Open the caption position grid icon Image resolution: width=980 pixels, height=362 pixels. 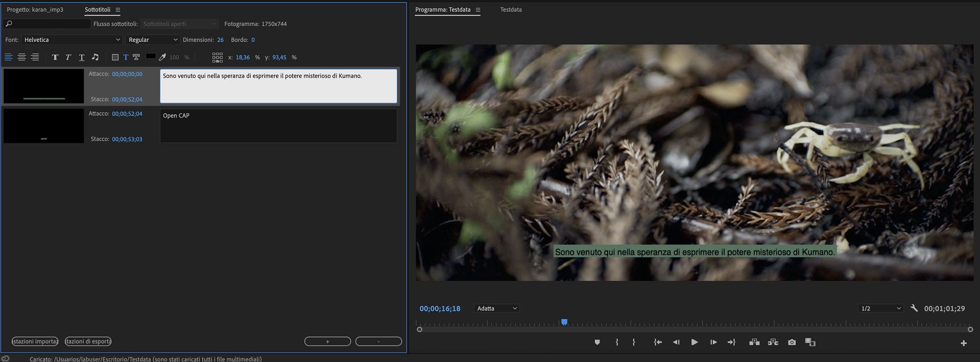pos(217,57)
